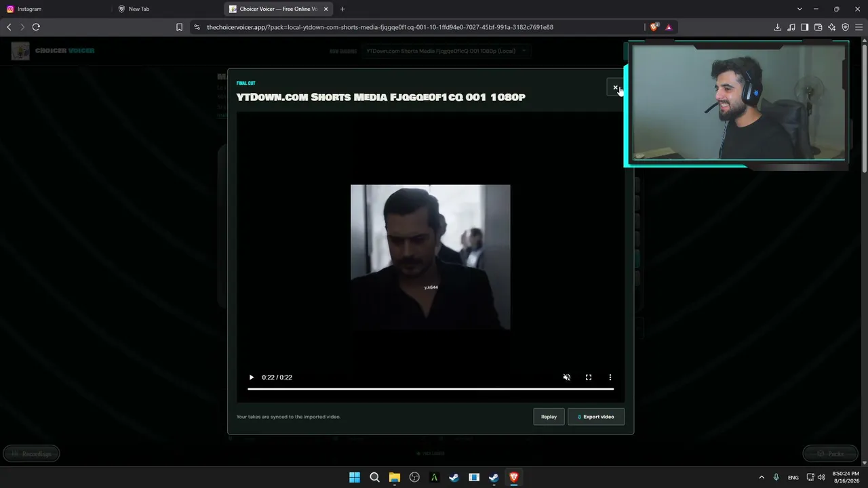Play the final cut video
The image size is (868, 488).
pyautogui.click(x=252, y=378)
